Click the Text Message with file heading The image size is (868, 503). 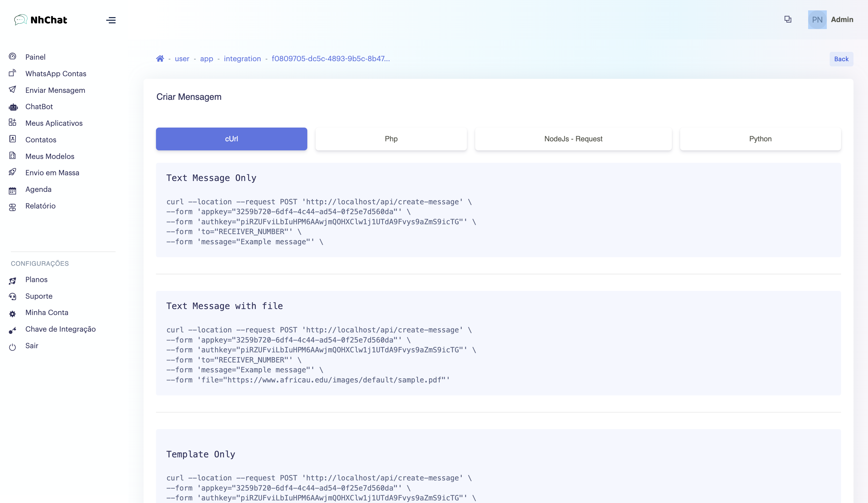225,306
